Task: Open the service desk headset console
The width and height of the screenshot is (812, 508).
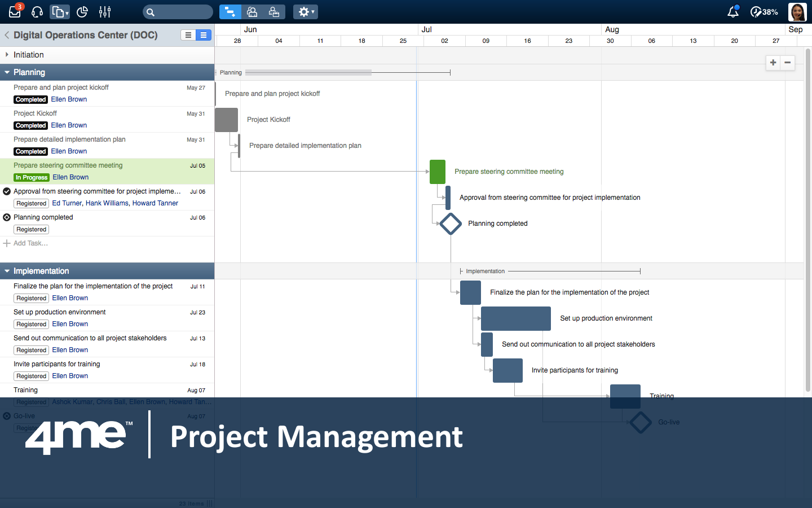Action: pyautogui.click(x=37, y=12)
